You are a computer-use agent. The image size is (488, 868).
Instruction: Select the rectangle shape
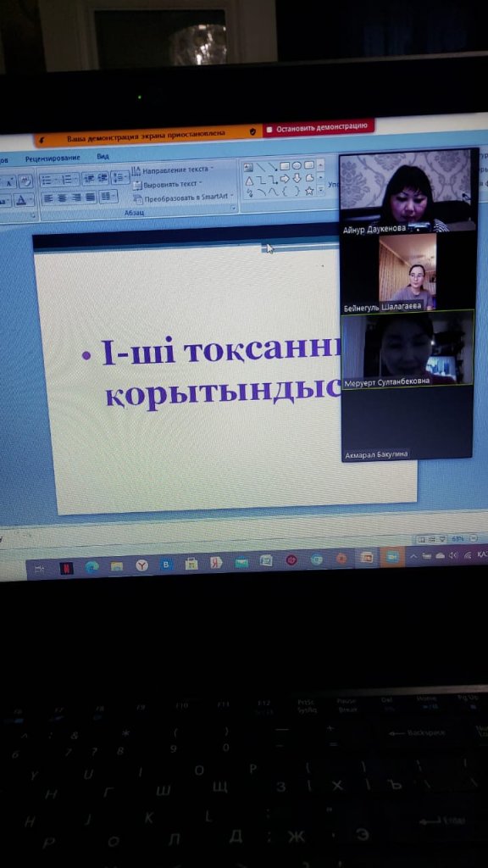(285, 165)
